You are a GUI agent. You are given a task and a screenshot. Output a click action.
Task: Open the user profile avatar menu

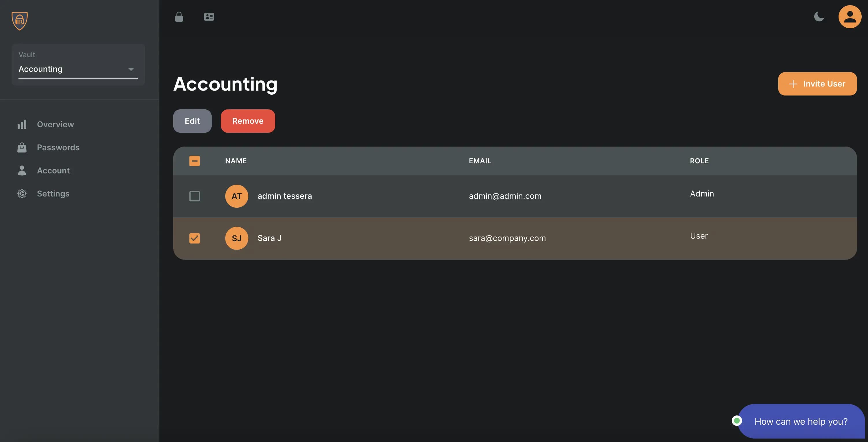pos(850,17)
